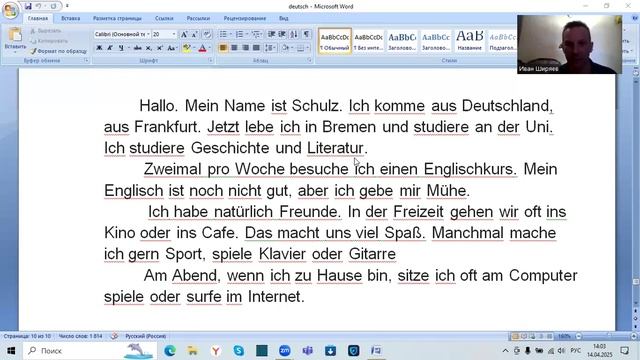Switch to Разметка страницы tab

[x=117, y=18]
